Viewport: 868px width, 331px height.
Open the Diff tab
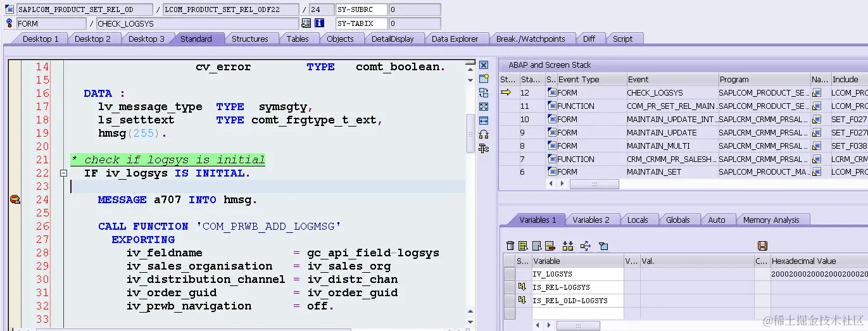point(589,39)
